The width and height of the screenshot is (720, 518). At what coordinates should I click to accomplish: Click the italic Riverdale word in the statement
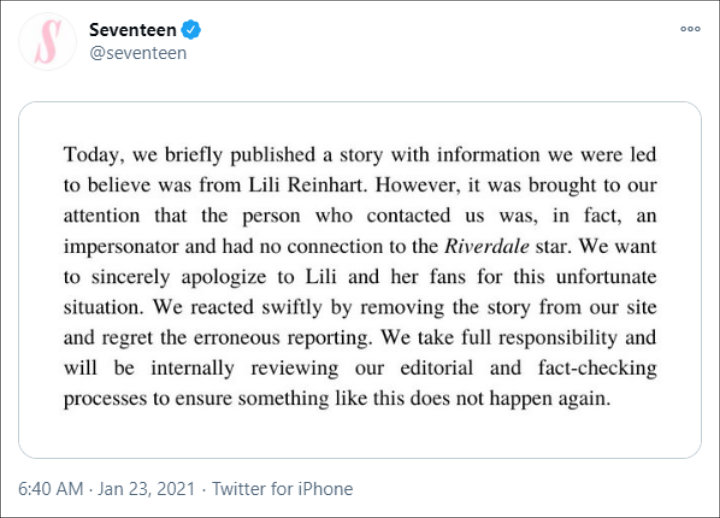point(487,246)
